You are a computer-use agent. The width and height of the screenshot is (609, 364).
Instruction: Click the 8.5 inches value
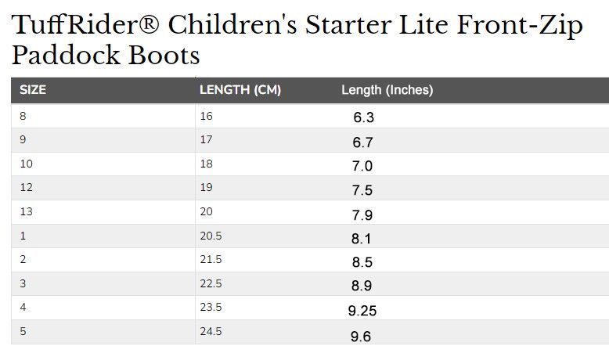[362, 263]
